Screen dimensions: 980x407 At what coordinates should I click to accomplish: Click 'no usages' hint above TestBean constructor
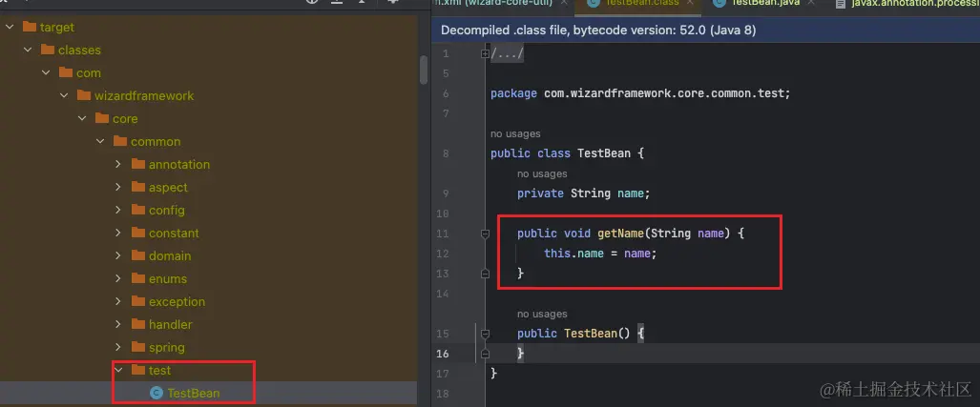(x=542, y=314)
